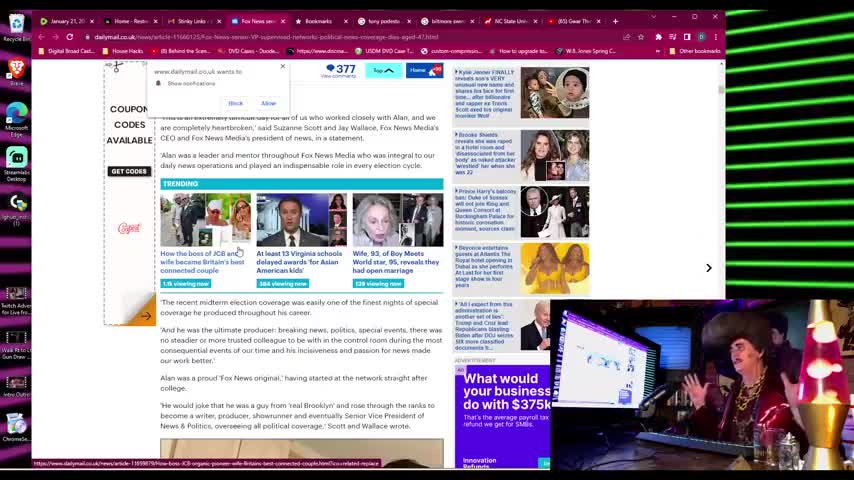854x480 pixels.
Task: Open the W.B. Jones Spring C bookmark
Action: click(586, 51)
